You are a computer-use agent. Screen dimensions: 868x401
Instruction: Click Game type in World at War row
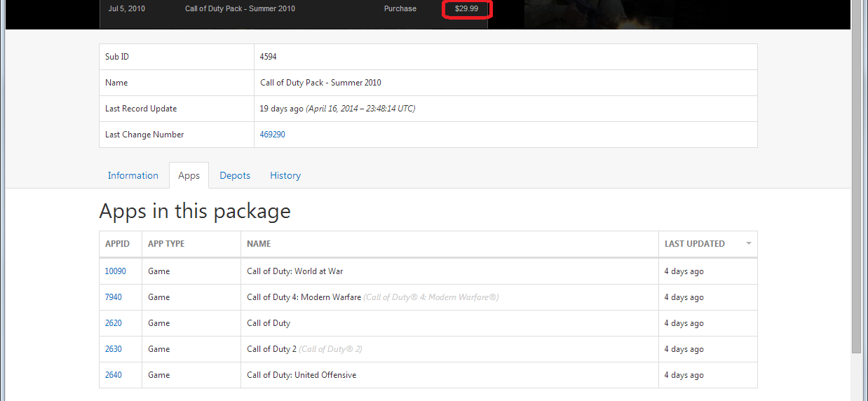[x=159, y=271]
